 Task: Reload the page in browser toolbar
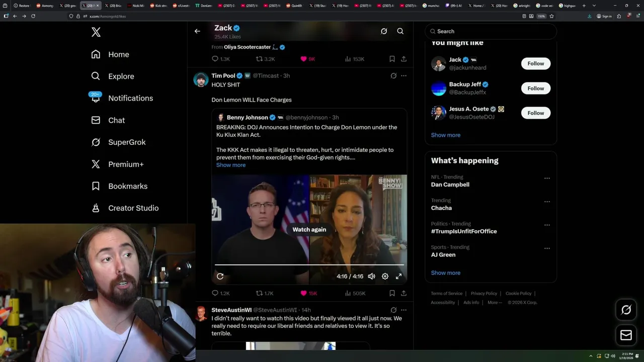pyautogui.click(x=33, y=16)
